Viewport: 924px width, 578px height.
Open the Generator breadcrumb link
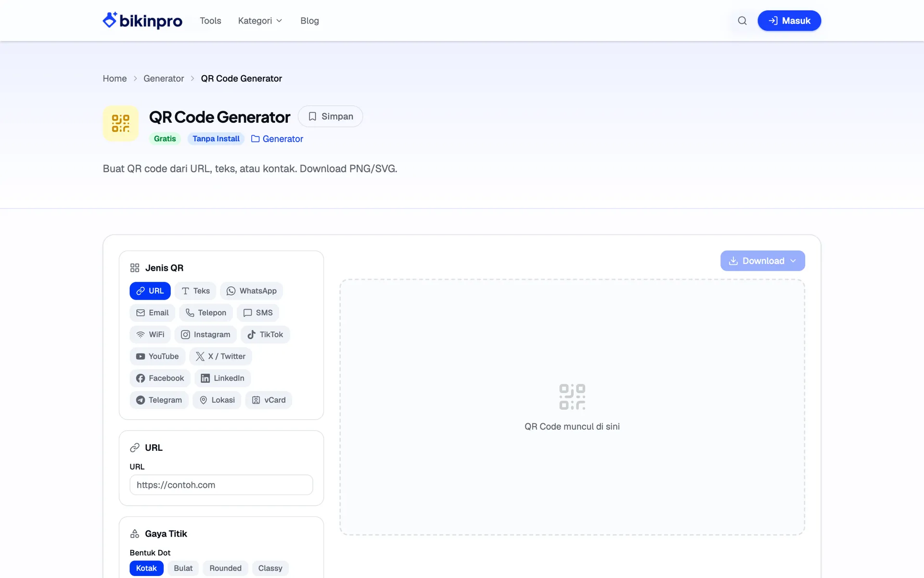(x=164, y=79)
